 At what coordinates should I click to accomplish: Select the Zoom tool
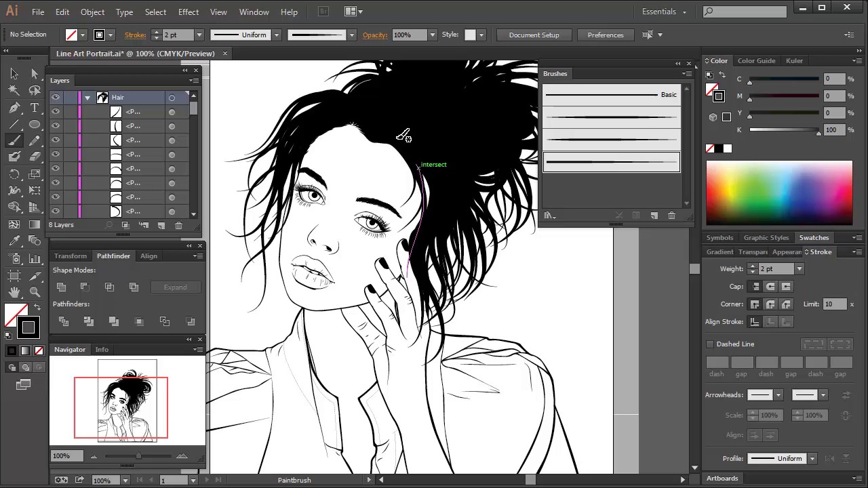pyautogui.click(x=35, y=292)
